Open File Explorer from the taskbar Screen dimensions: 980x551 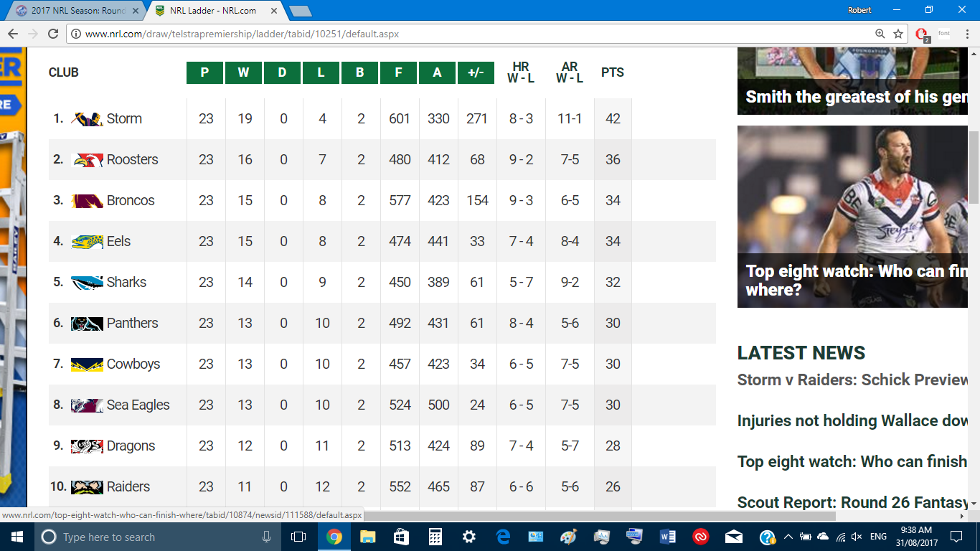point(368,537)
